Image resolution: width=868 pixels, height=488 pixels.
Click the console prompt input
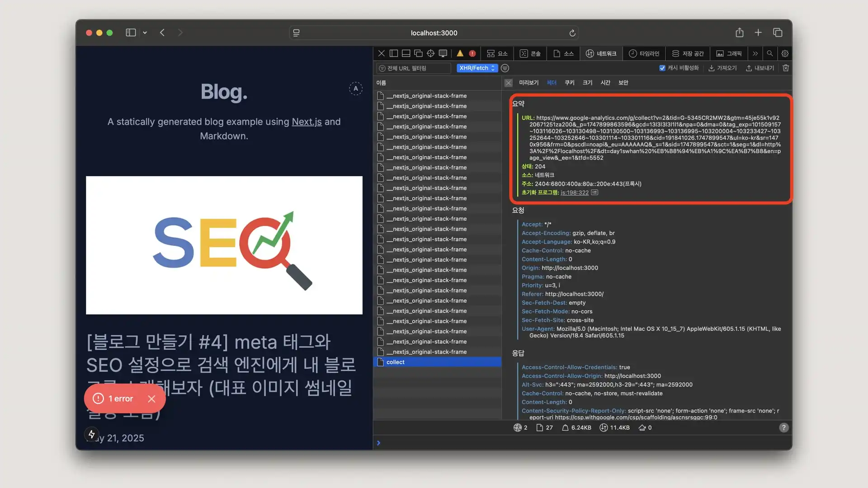click(583, 443)
